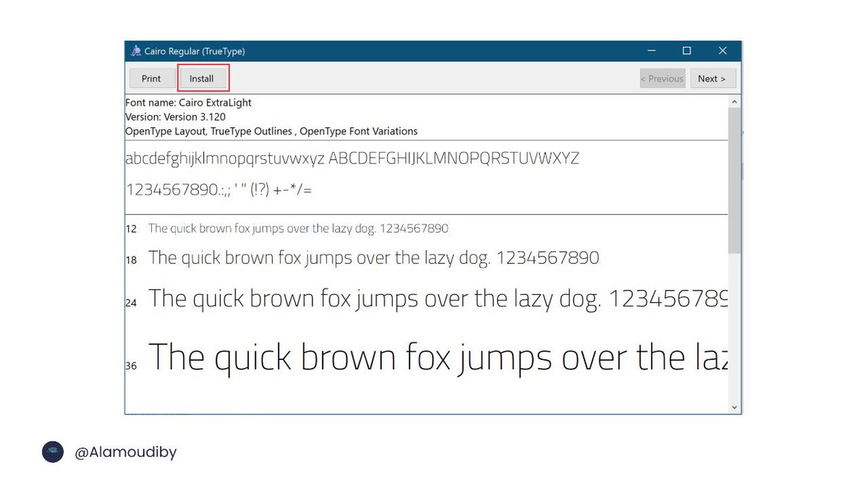
Task: Click the 'Font name: Cairo ExtraLight' text
Action: (x=189, y=103)
